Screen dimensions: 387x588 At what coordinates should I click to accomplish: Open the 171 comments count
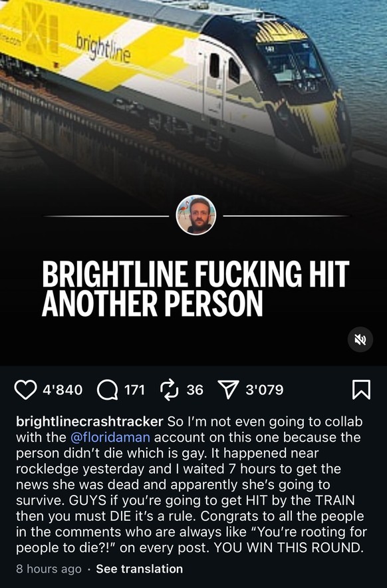[x=134, y=390]
